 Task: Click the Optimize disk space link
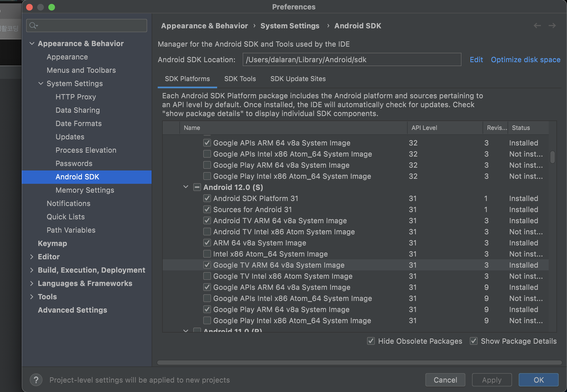pos(526,59)
